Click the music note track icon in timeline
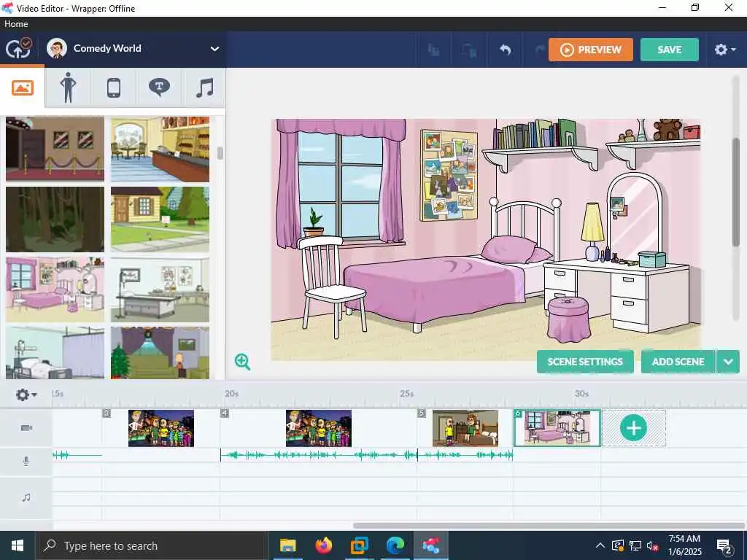The height and width of the screenshot is (560, 747). point(26,497)
